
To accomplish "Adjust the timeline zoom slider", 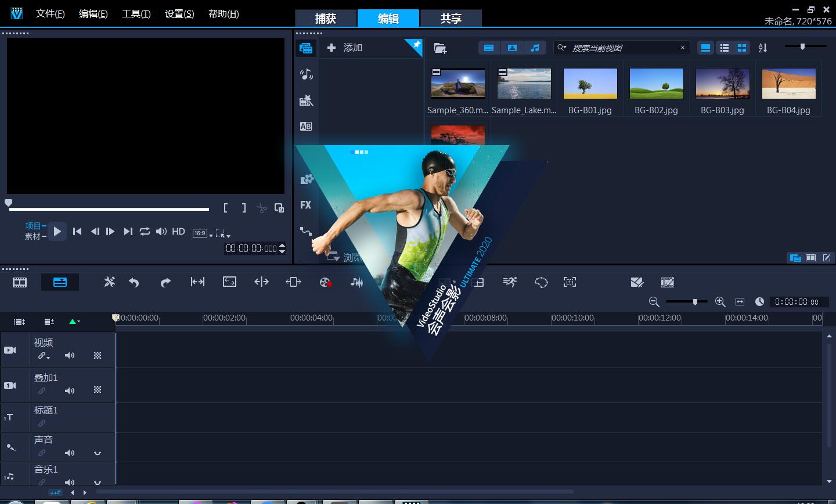I will coord(695,301).
